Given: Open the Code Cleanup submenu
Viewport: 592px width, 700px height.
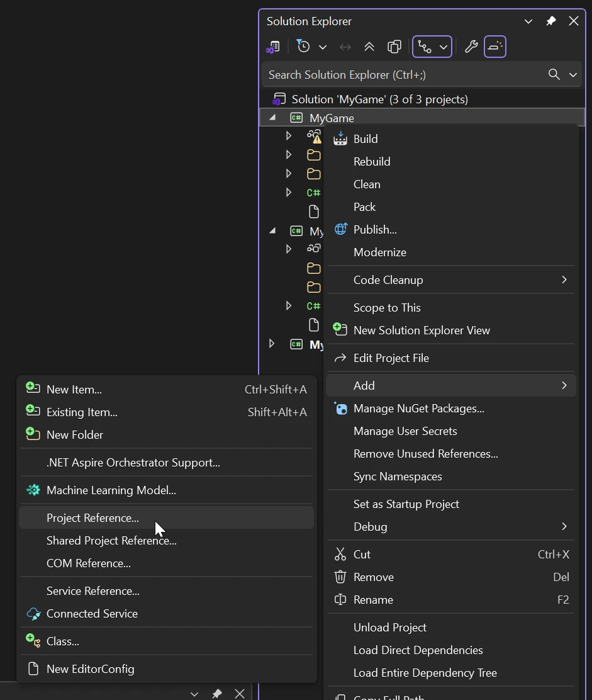Looking at the screenshot, I should 451,280.
